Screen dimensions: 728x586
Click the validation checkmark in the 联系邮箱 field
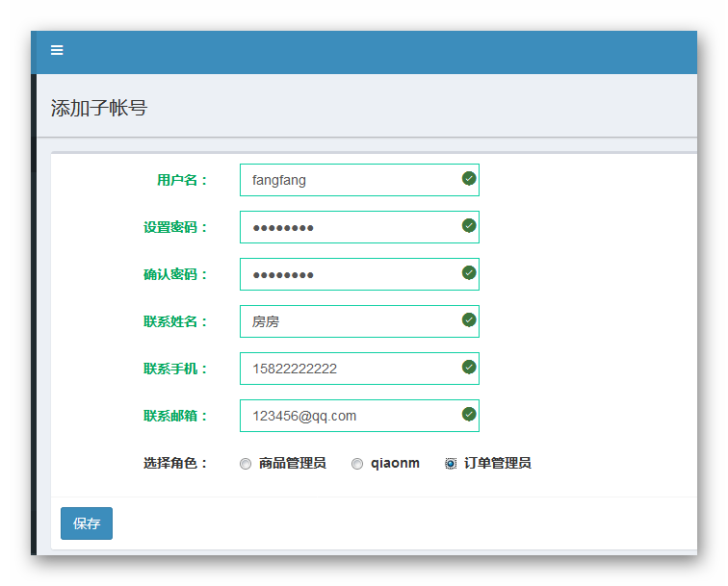(x=469, y=414)
